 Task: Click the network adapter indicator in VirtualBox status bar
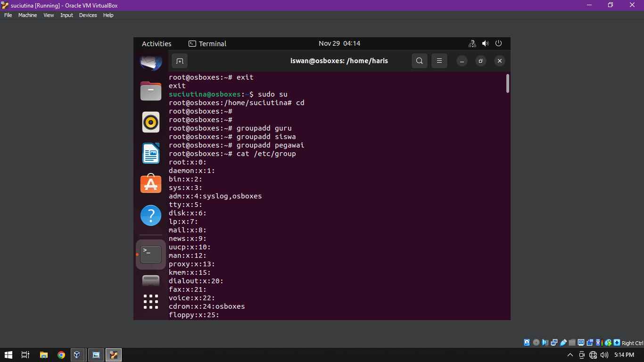[x=554, y=343]
